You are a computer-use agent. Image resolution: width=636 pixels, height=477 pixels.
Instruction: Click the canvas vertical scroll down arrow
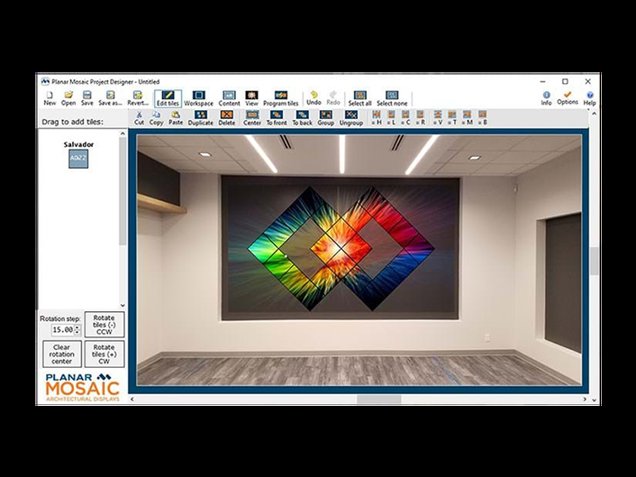594,400
